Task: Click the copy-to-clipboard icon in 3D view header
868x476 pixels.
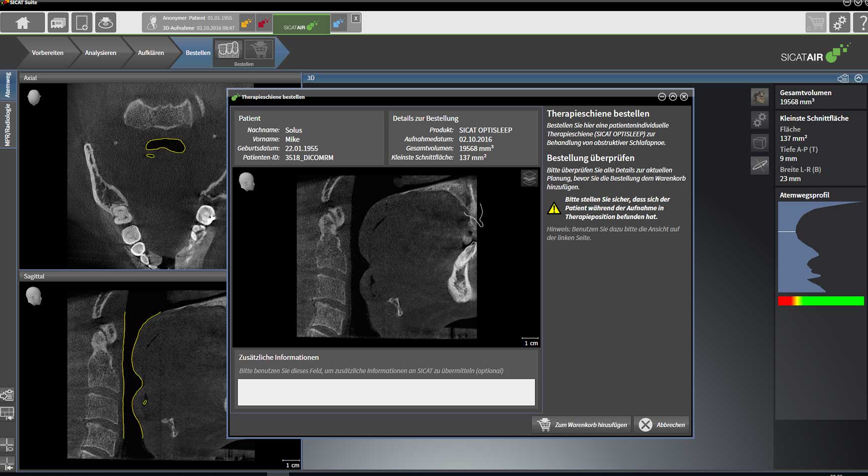Action: tap(843, 78)
